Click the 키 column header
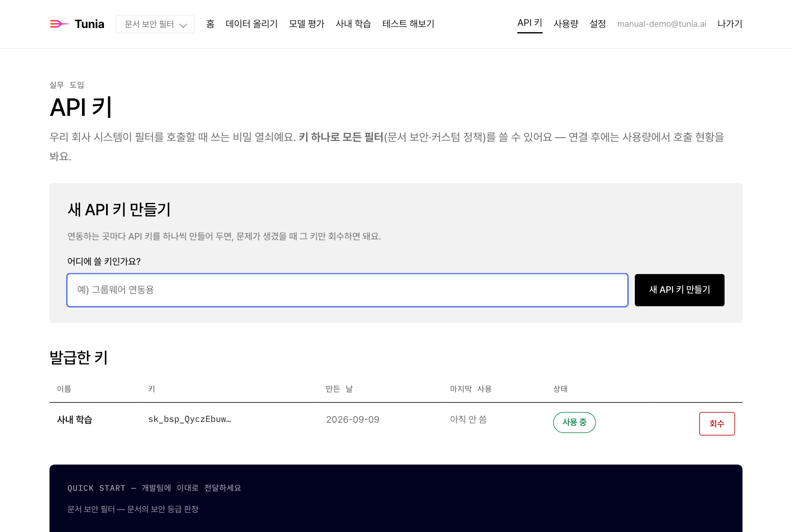792x532 pixels. click(x=151, y=389)
